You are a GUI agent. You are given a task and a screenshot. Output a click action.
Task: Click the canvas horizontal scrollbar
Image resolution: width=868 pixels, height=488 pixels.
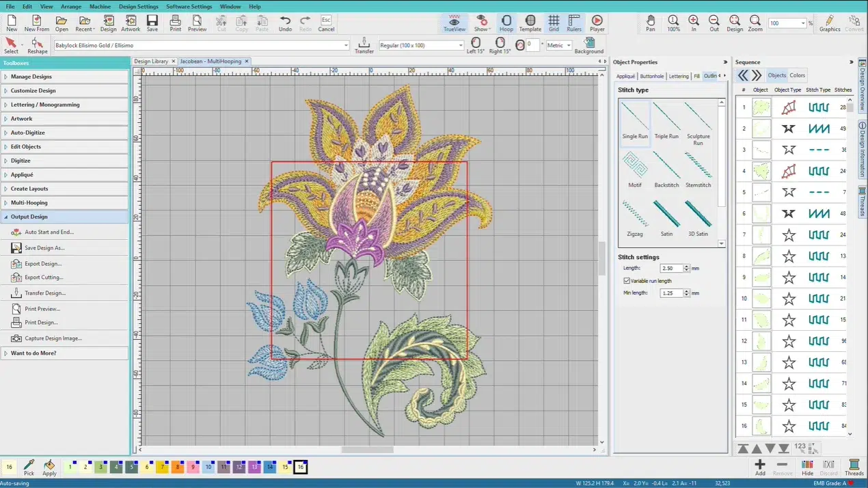pos(368,450)
